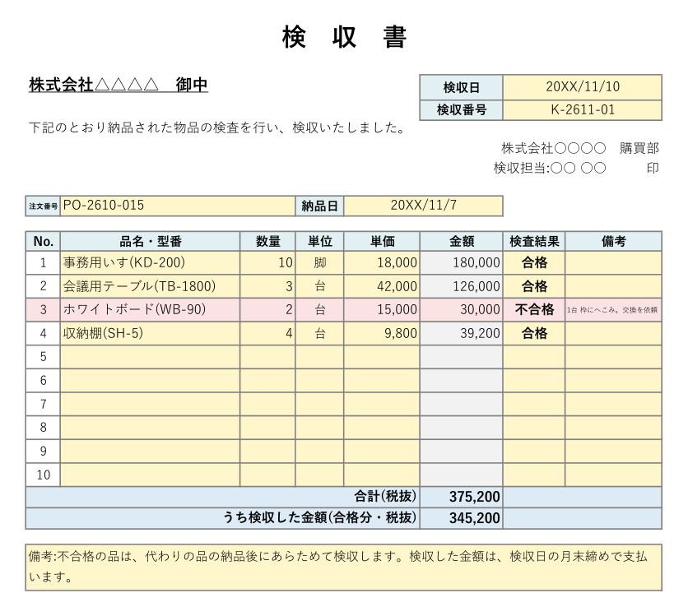688x616 pixels.
Task: Click the 不合格 result cell
Action: click(x=534, y=309)
